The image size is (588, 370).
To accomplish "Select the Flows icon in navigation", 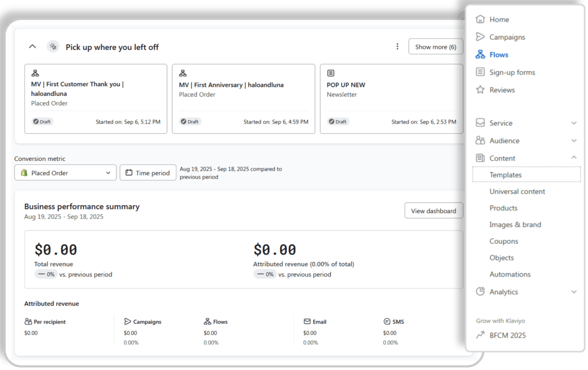I will 481,55.
